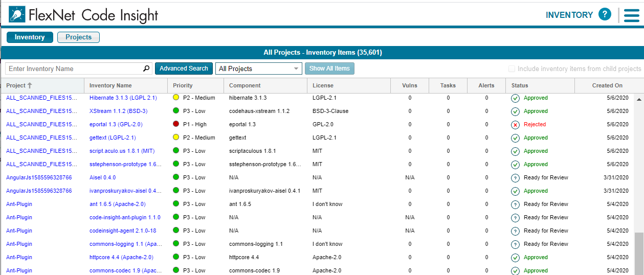Open the codeinsight-agent 2.1.0-18 inventory link
Screen dimensions: 644x275
point(123,231)
